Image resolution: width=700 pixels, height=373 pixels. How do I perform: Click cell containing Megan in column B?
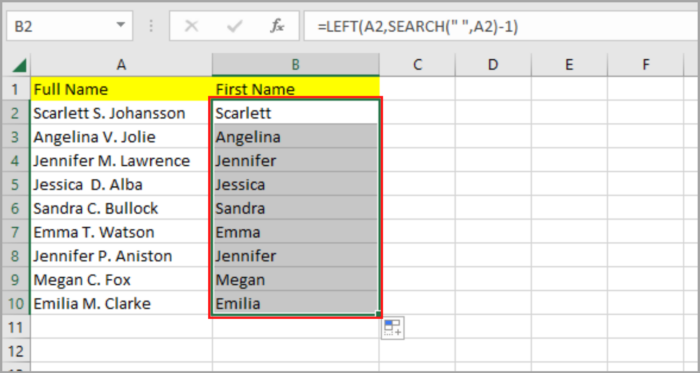point(296,280)
